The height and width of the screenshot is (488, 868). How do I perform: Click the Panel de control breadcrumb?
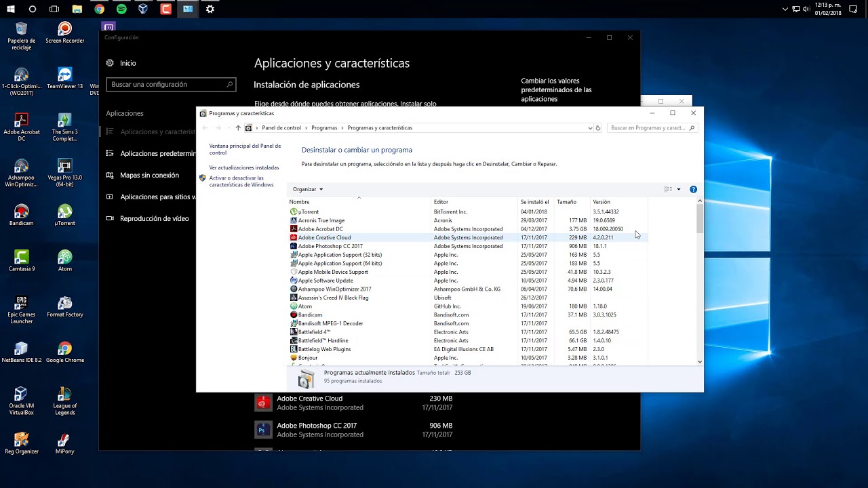click(281, 127)
